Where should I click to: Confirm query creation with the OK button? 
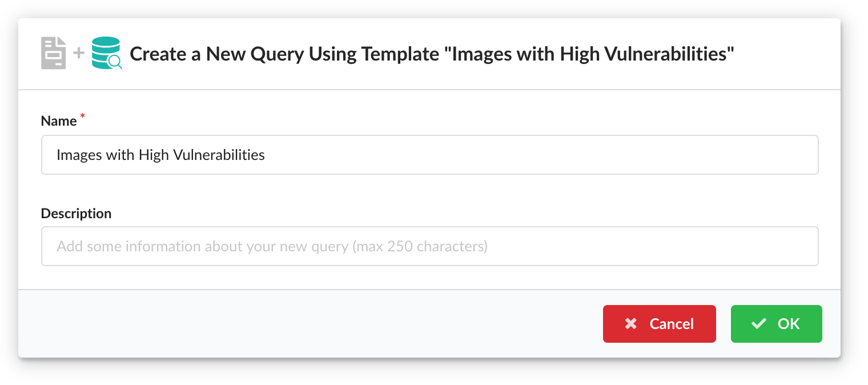coord(777,324)
